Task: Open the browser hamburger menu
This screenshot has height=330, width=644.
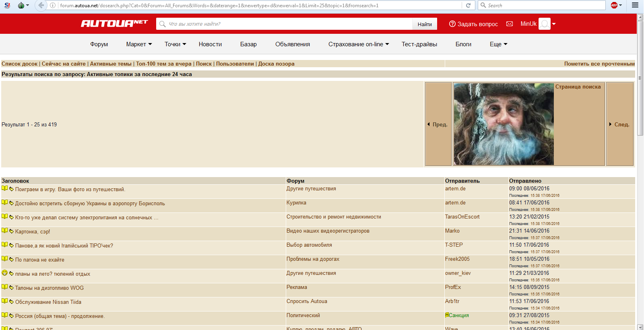Action: pos(635,5)
